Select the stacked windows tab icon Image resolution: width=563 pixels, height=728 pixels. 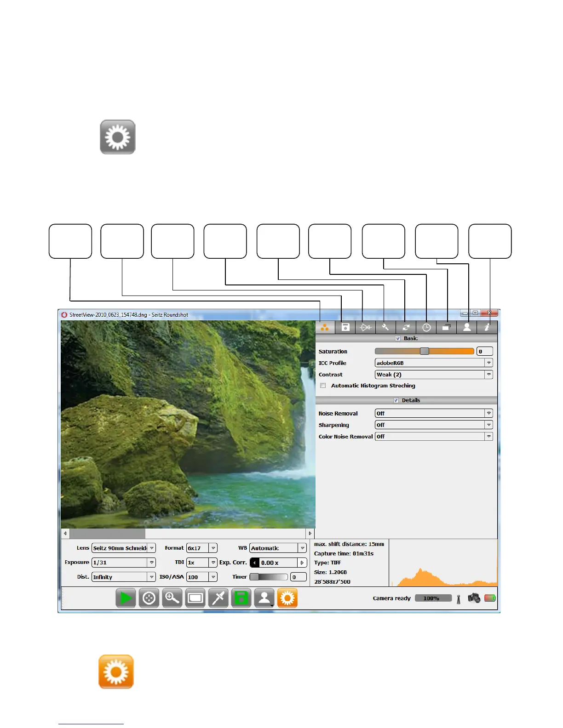coord(446,327)
